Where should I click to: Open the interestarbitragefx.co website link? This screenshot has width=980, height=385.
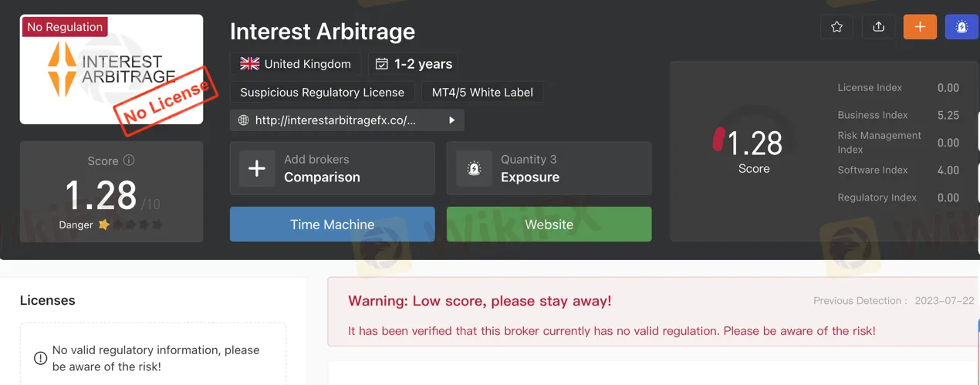tap(335, 120)
